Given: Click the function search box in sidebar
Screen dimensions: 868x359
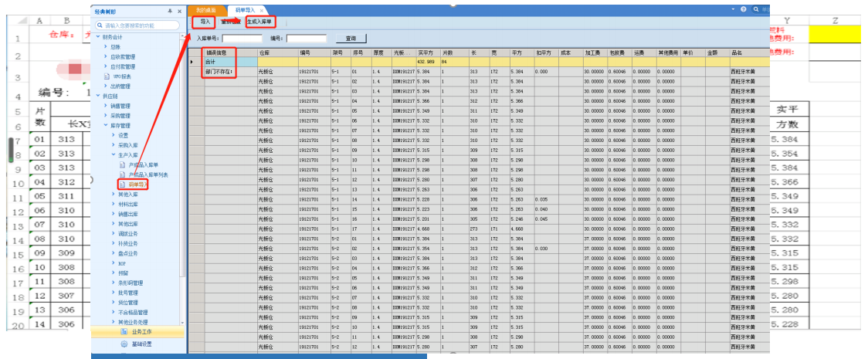Looking at the screenshot, I should (x=139, y=25).
